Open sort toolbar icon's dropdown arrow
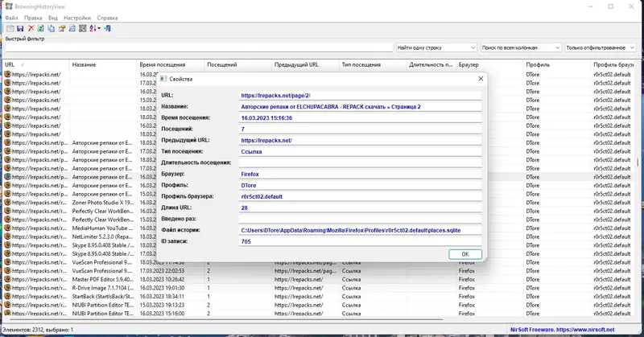The width and height of the screenshot is (644, 337). click(99, 28)
